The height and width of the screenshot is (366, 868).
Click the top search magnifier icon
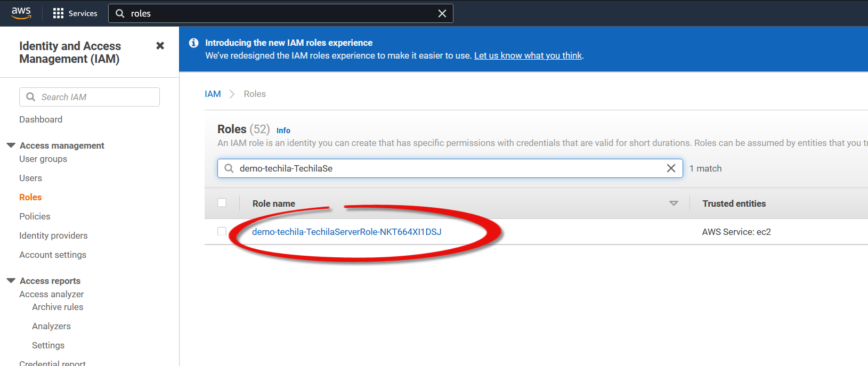pos(120,13)
